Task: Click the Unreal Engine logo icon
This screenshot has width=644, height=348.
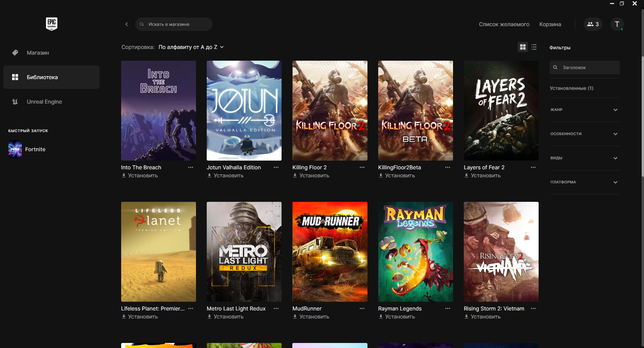Action: pos(15,102)
